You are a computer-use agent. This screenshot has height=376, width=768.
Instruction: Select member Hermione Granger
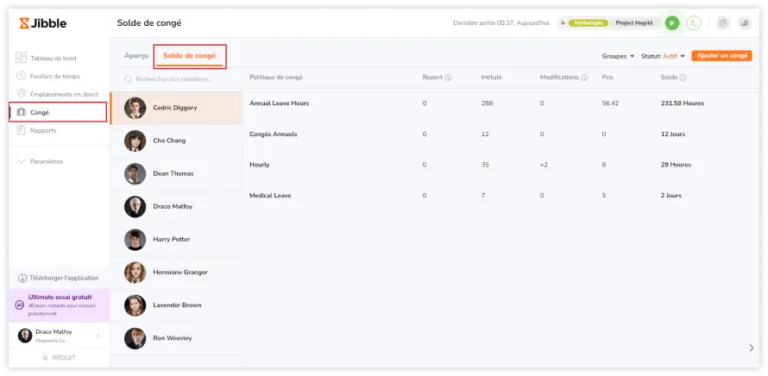click(x=176, y=272)
